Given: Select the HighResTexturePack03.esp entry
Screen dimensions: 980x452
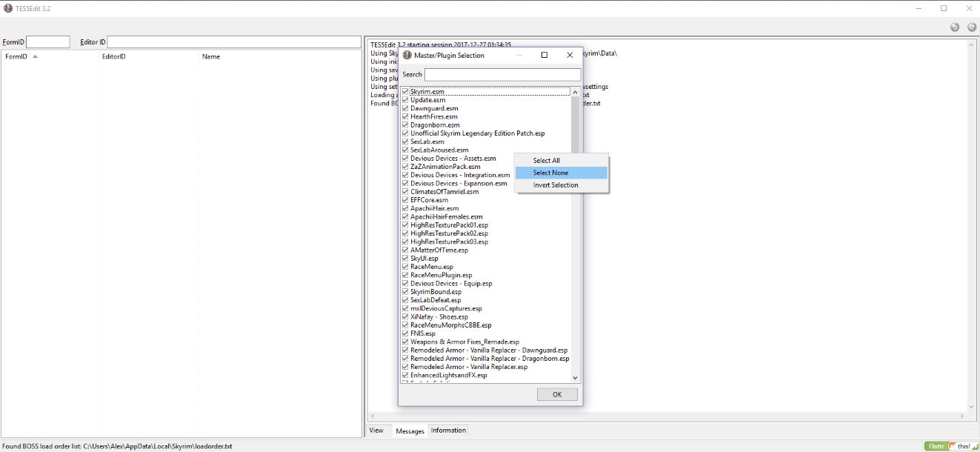Looking at the screenshot, I should 449,242.
